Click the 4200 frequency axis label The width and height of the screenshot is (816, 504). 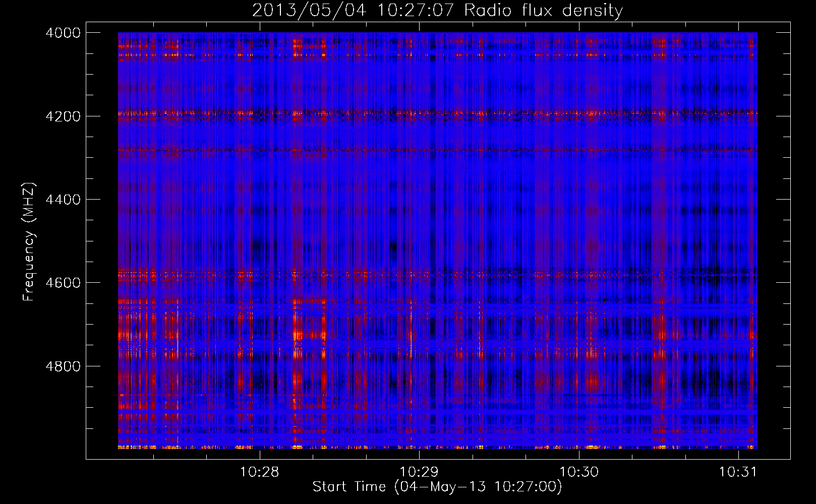(x=63, y=116)
